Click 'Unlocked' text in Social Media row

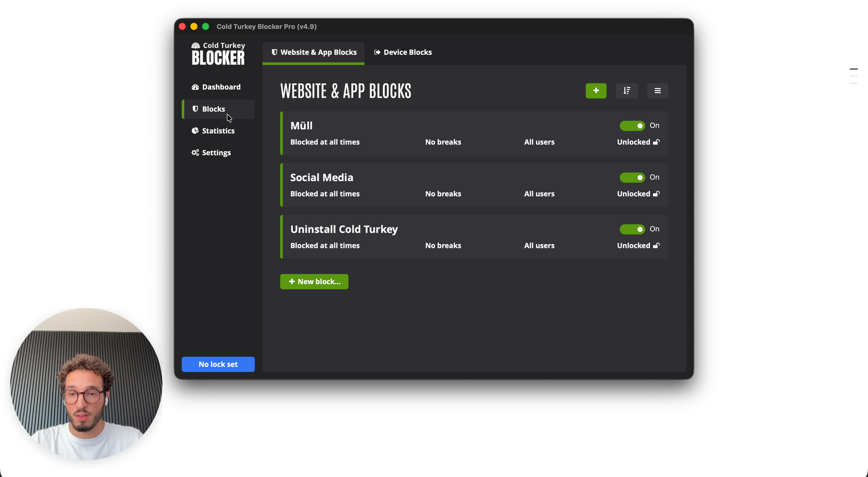tap(633, 194)
